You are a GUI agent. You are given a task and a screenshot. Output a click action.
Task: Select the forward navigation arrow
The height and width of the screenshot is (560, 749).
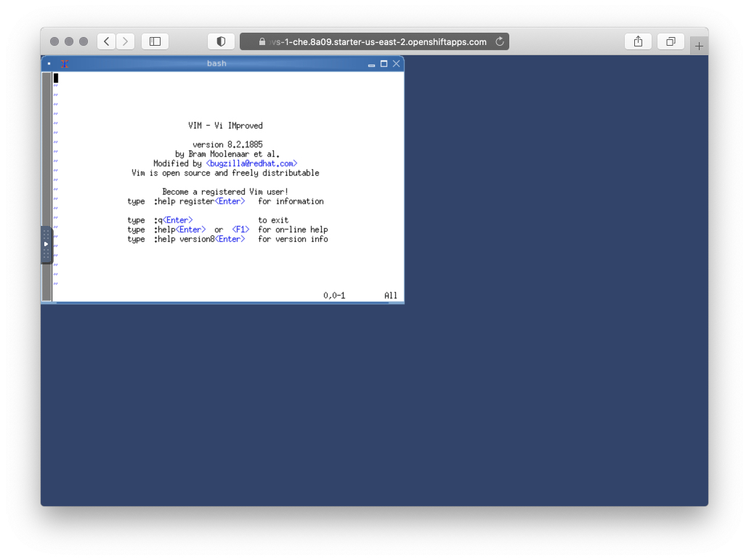125,41
